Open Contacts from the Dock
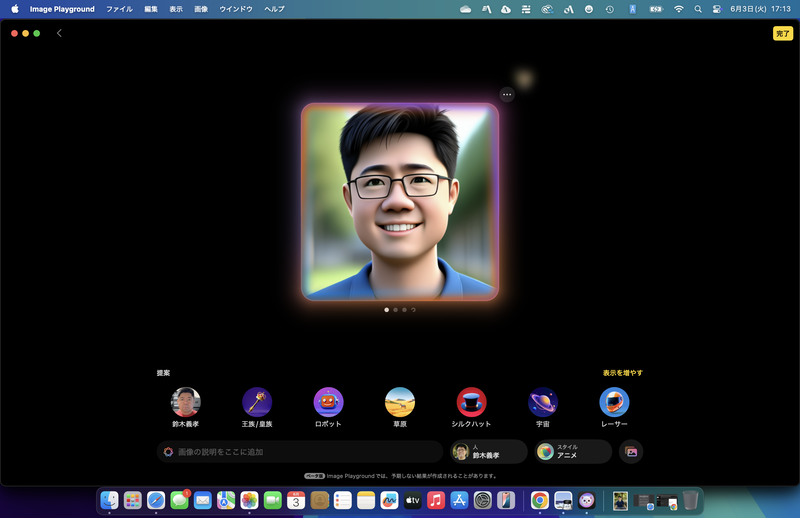800x518 pixels. tap(319, 501)
